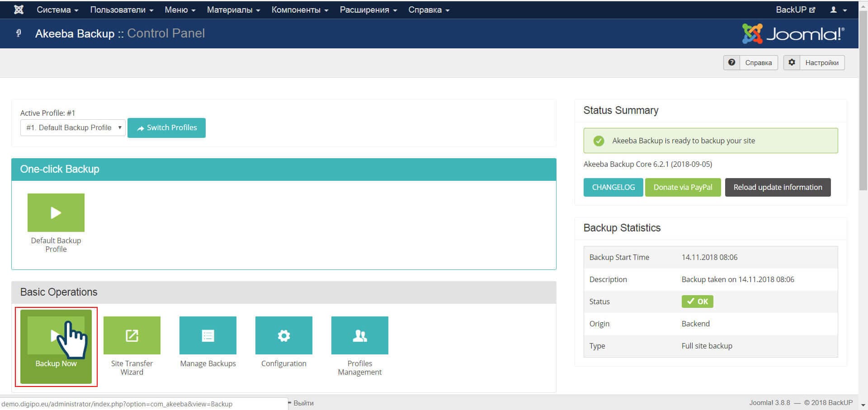Open the Site Transfer Wizard
The image size is (868, 410).
132,335
